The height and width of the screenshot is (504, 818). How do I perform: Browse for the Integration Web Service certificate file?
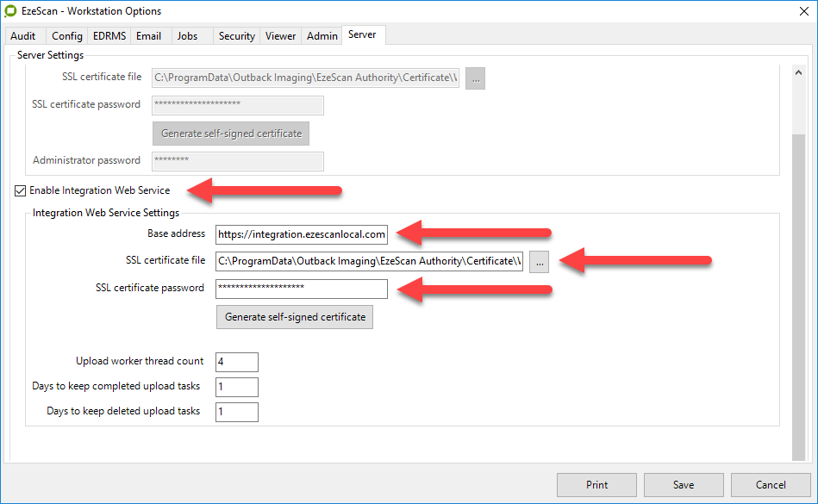pyautogui.click(x=539, y=261)
